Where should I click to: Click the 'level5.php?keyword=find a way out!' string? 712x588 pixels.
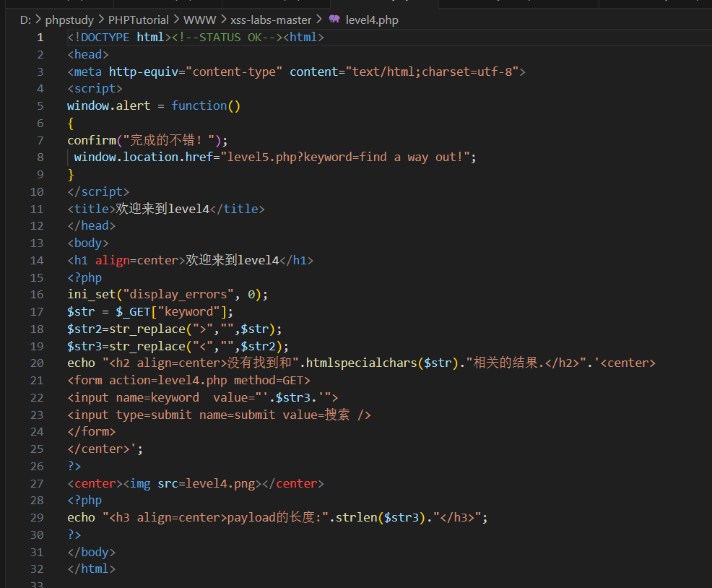coord(344,157)
